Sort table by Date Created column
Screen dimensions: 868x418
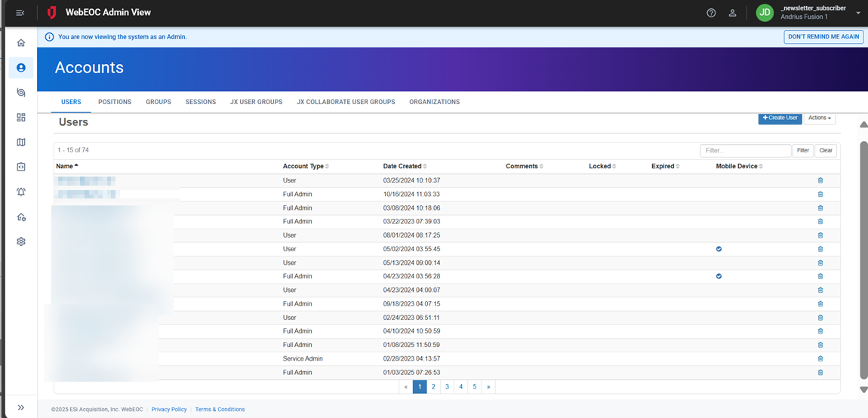(405, 167)
